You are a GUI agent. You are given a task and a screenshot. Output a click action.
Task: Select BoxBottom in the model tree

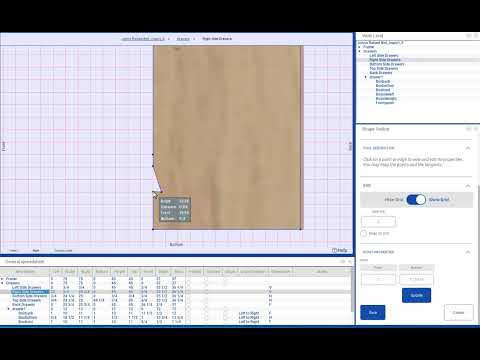(385, 86)
